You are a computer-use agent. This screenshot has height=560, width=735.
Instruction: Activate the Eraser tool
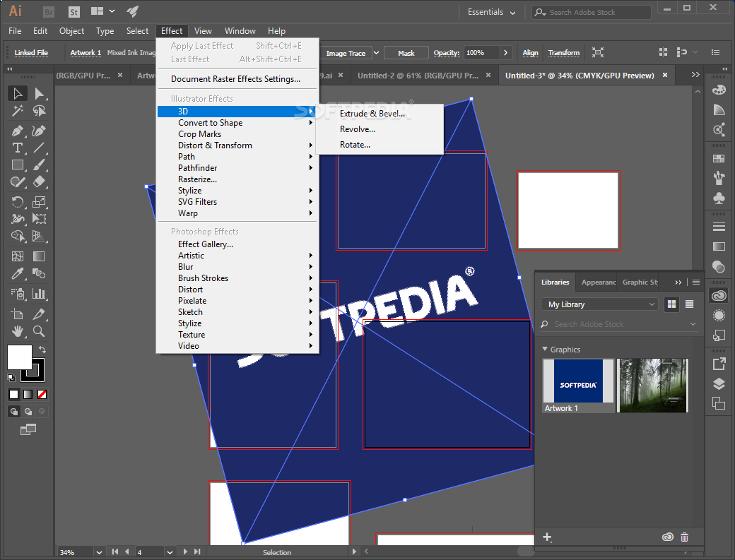pyautogui.click(x=40, y=181)
